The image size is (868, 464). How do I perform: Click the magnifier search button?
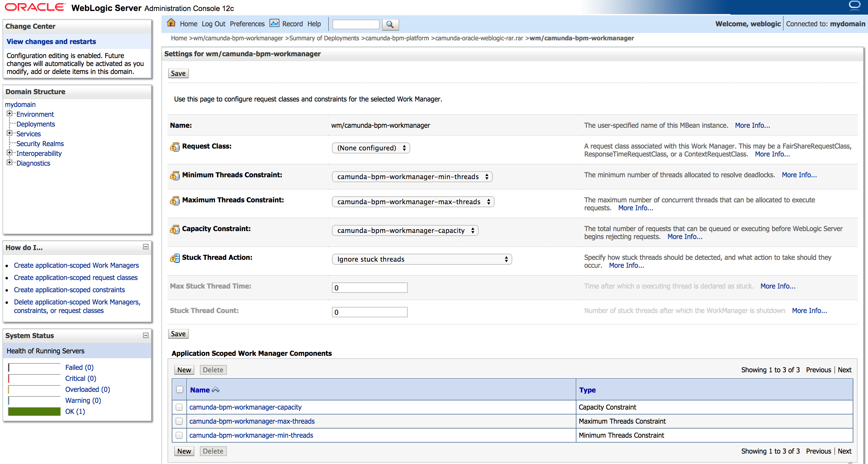[390, 24]
